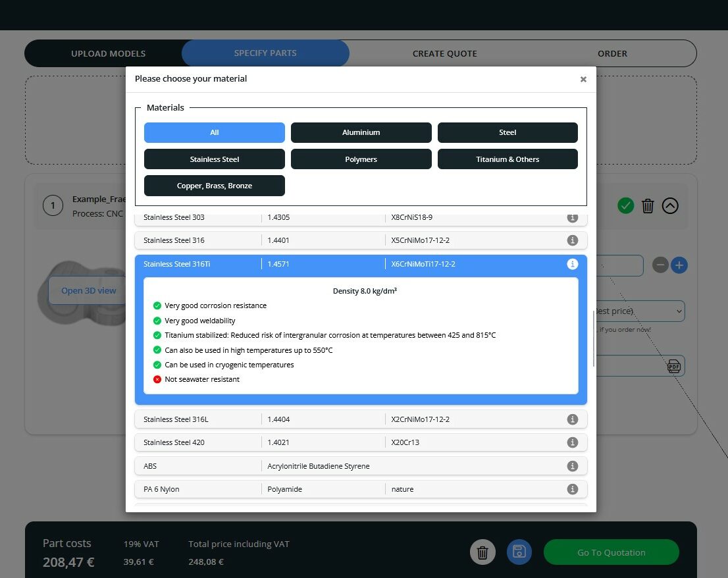Click info icon for Stainless Steel 420

click(572, 442)
